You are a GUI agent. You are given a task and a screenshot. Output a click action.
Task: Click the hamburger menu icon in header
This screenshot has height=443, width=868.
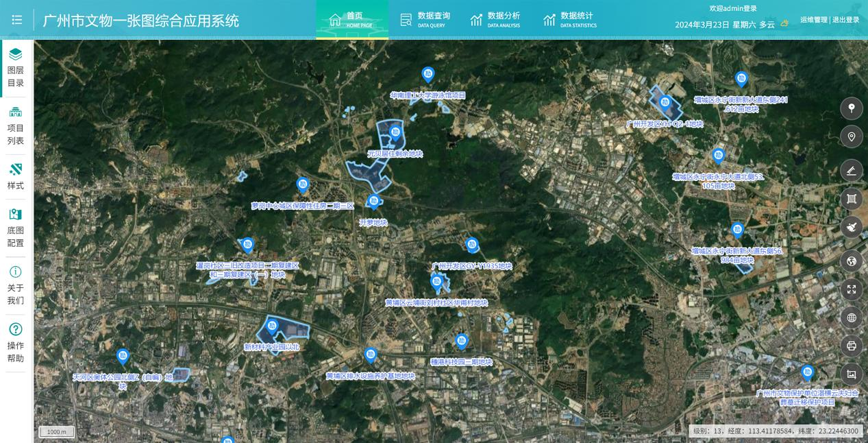(x=17, y=20)
